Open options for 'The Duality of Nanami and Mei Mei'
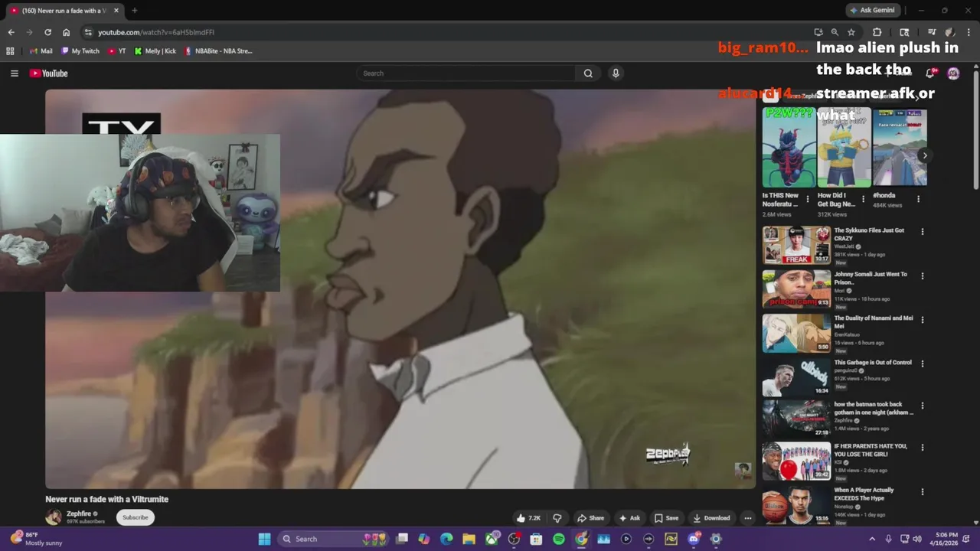The image size is (980, 551). (x=923, y=320)
